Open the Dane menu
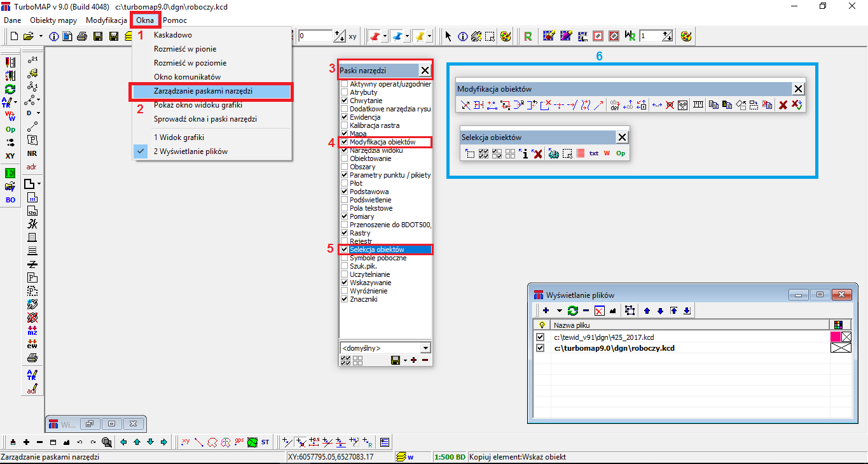The image size is (868, 464). click(13, 20)
